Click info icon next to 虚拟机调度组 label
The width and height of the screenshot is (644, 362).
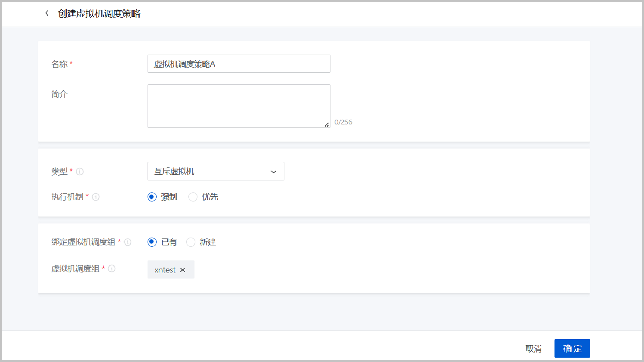pyautogui.click(x=112, y=269)
